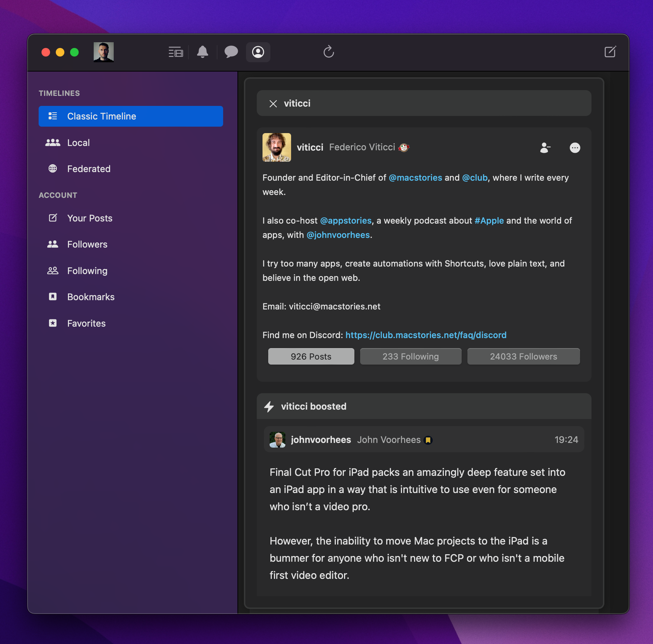Image resolution: width=653 pixels, height=644 pixels.
Task: Open Favorites in sidebar
Action: pos(131,323)
